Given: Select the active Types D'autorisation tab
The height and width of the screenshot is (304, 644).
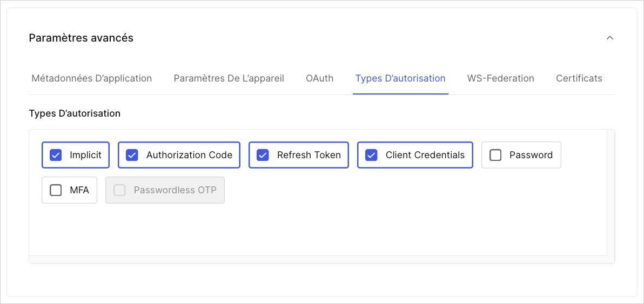Looking at the screenshot, I should click(x=400, y=78).
